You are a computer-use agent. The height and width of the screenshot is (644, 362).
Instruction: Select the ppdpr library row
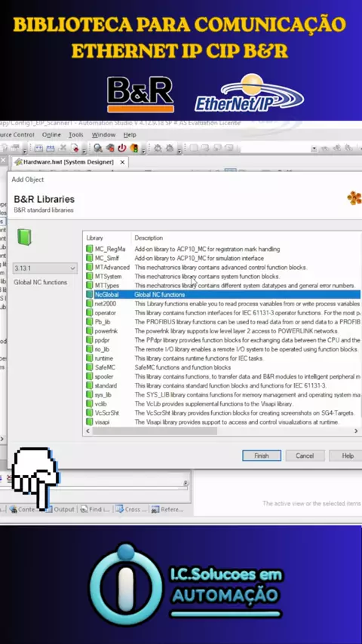(x=223, y=340)
